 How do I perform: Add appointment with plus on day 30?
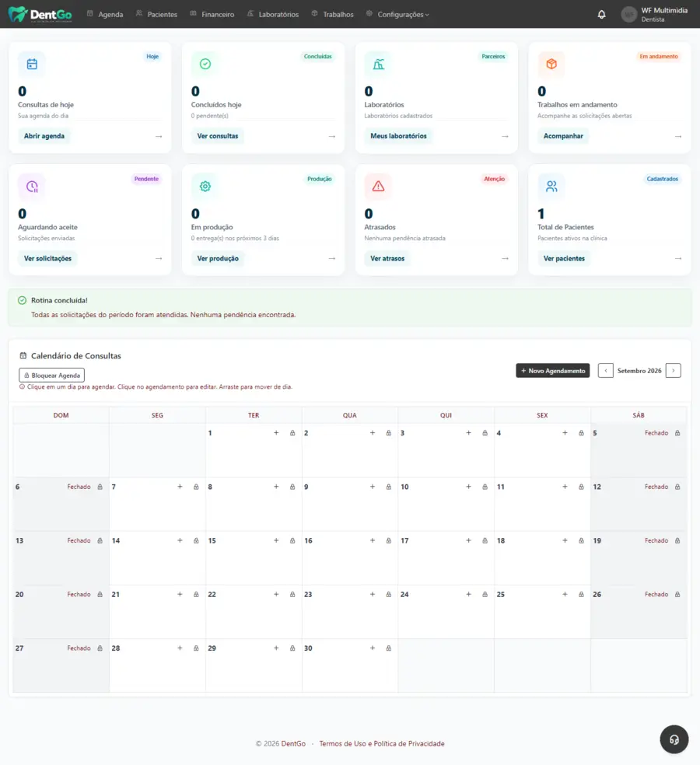(373, 648)
